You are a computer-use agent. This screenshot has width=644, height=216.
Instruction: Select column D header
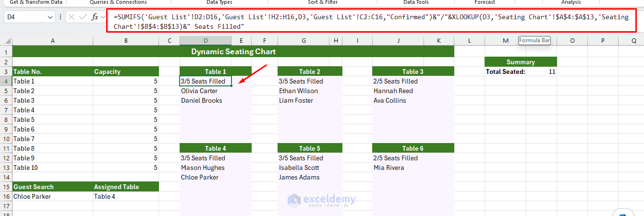[206, 41]
